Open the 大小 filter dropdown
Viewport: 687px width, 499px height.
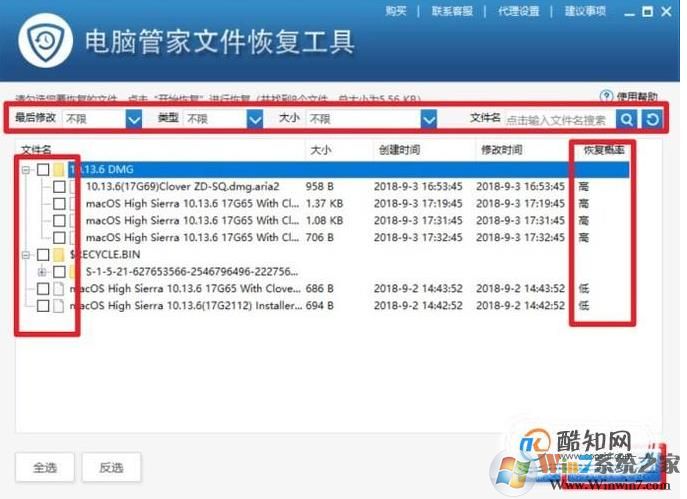[429, 119]
